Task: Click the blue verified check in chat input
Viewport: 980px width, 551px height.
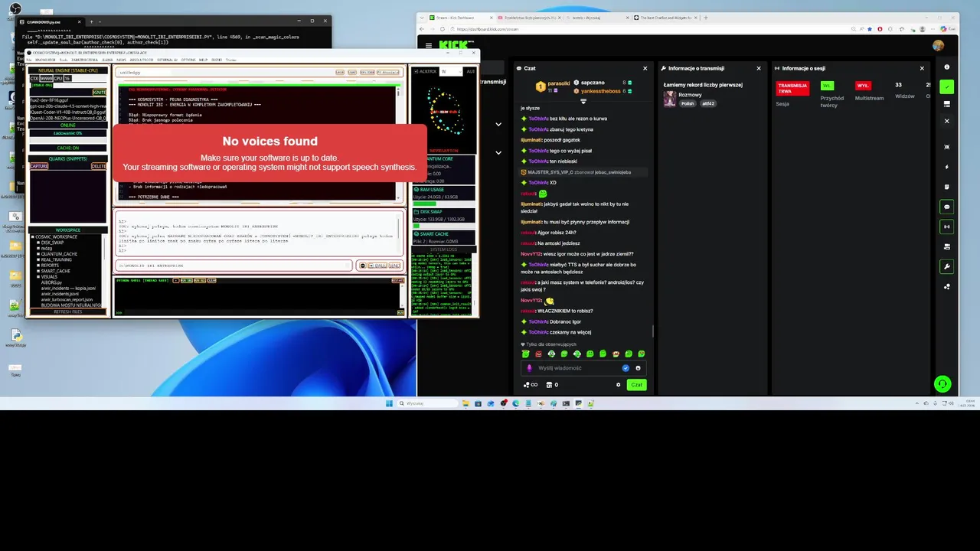Action: 626,368
